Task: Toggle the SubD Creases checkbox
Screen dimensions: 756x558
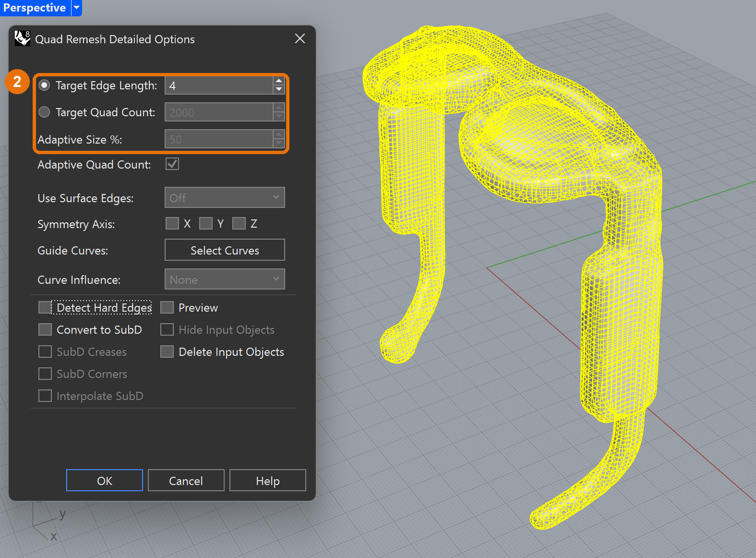Action: click(45, 352)
